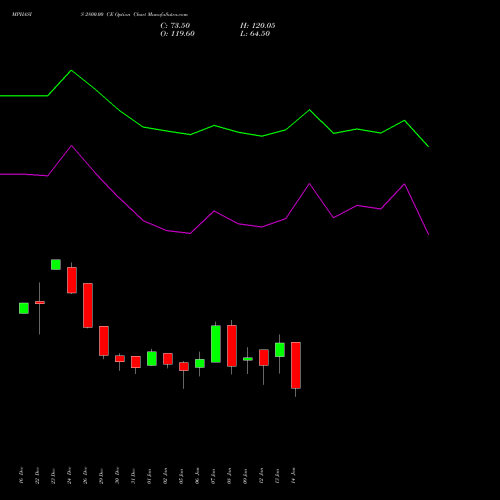Click the green candle above 13 Jan

click(x=280, y=350)
